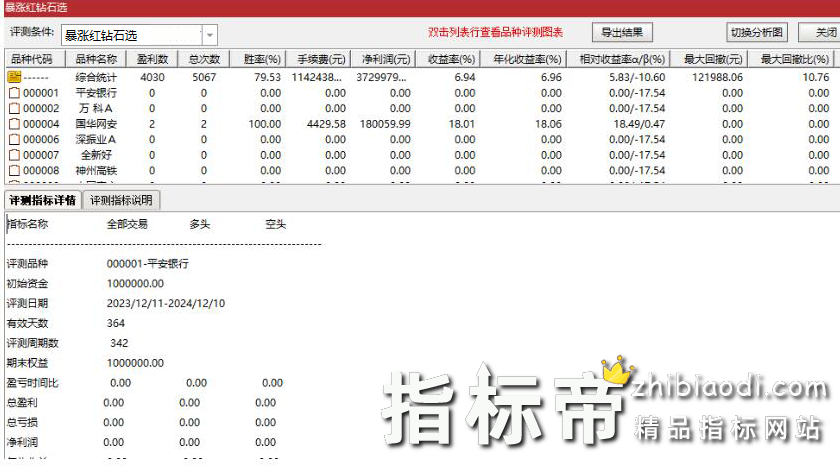Click the document icon beside 000006
The height and width of the screenshot is (473, 840).
click(14, 139)
